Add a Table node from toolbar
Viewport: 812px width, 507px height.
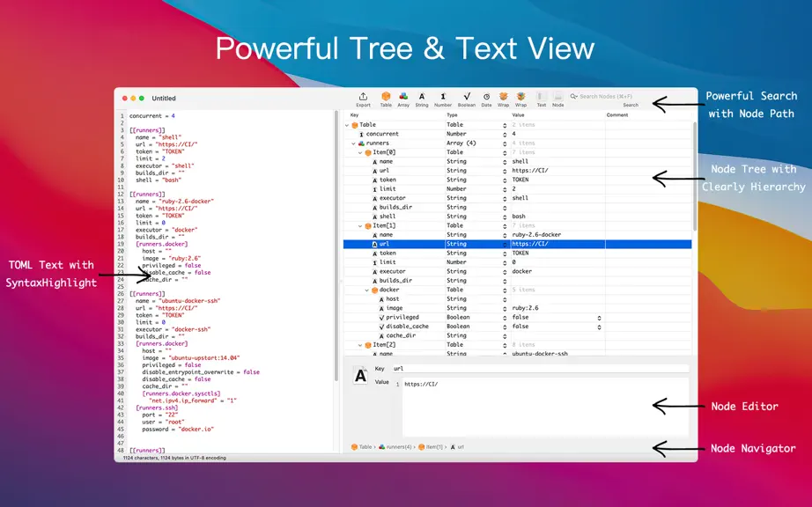pyautogui.click(x=386, y=99)
